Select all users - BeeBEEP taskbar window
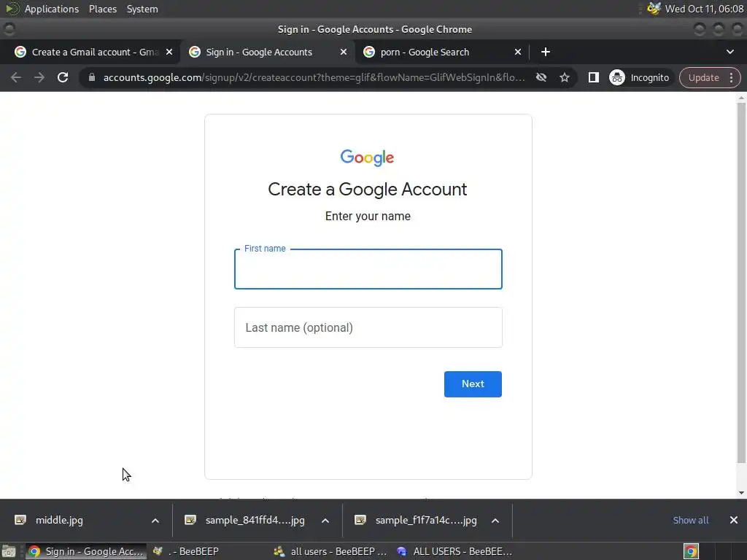The image size is (747, 560). 330,551
